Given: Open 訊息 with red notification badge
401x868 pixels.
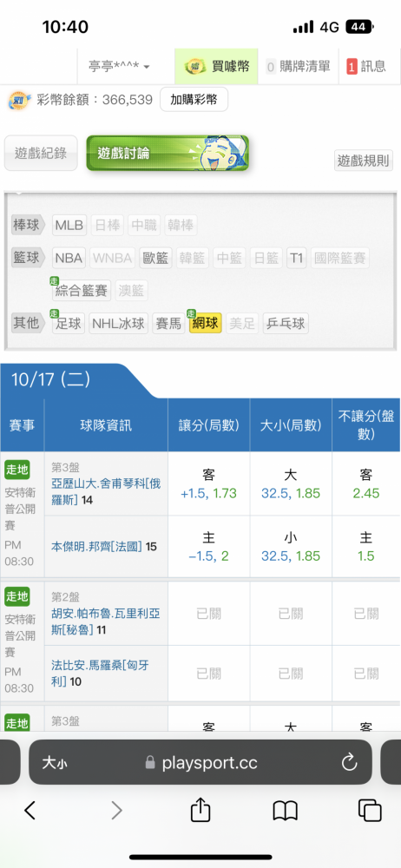Looking at the screenshot, I should [x=366, y=67].
